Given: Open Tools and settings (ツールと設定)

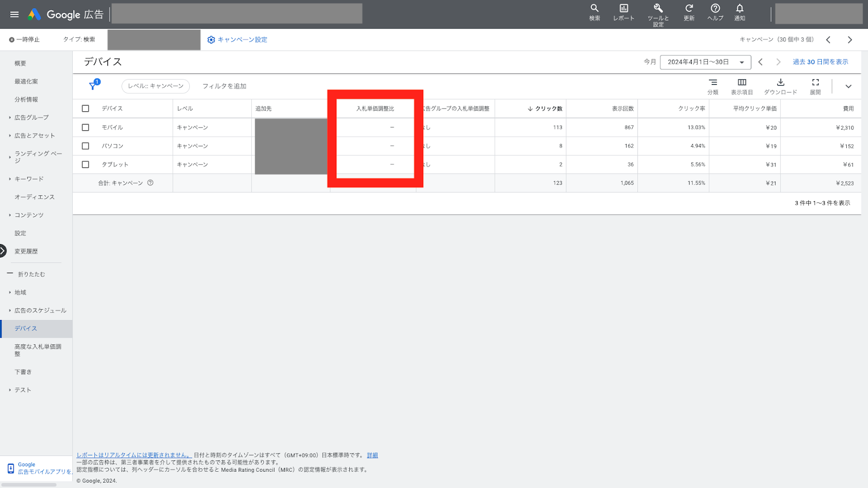Looking at the screenshot, I should 658,15.
